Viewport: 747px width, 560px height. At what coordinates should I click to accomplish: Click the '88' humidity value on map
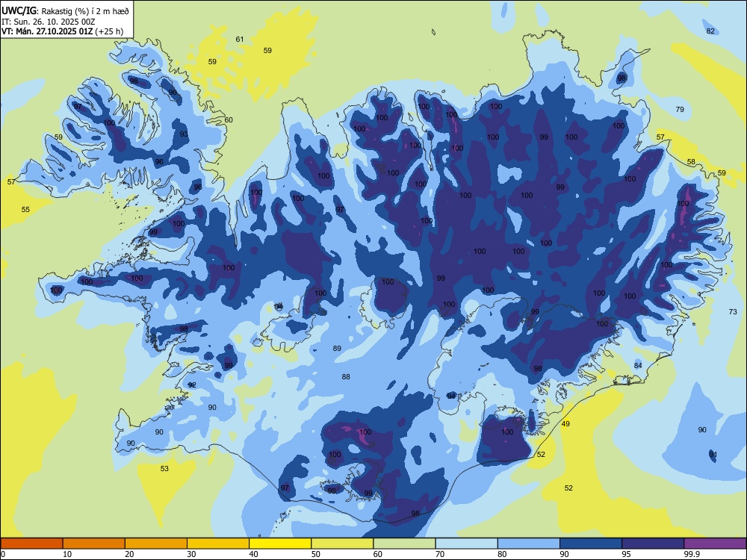[x=346, y=376]
